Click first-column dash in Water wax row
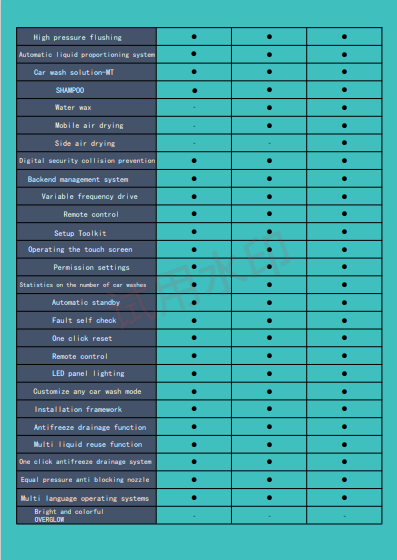The image size is (397, 560). 194,108
